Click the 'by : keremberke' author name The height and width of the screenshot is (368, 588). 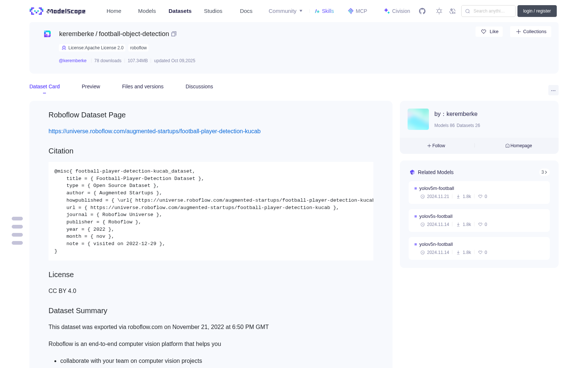[456, 114]
